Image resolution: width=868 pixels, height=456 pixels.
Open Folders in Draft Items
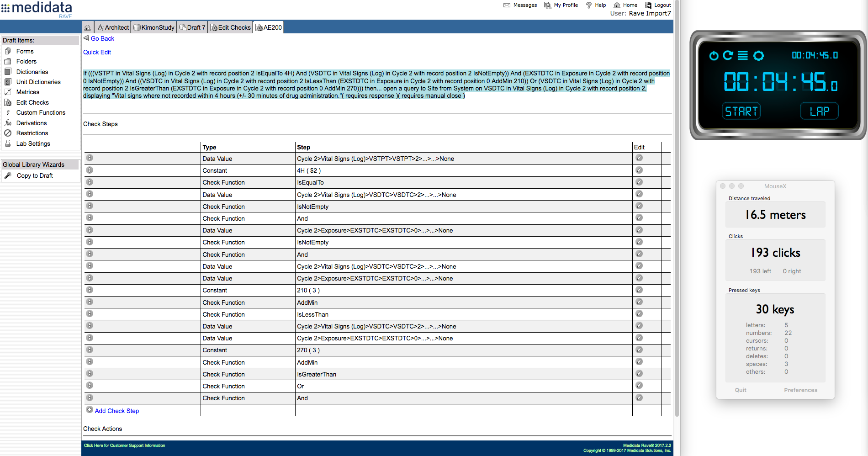pos(26,61)
